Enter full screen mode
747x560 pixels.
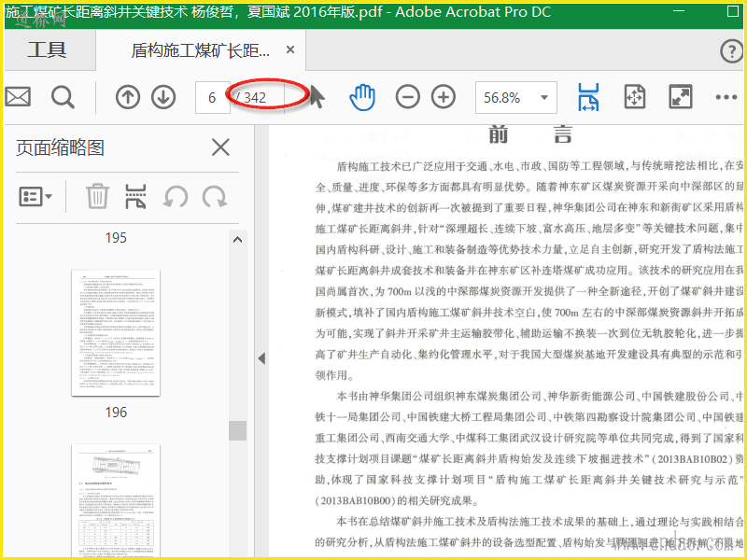681,97
